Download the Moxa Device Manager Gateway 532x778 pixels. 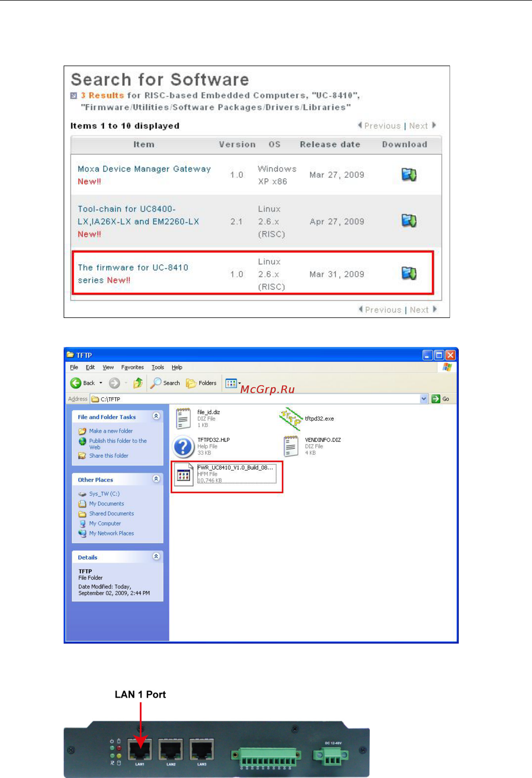[x=409, y=174]
